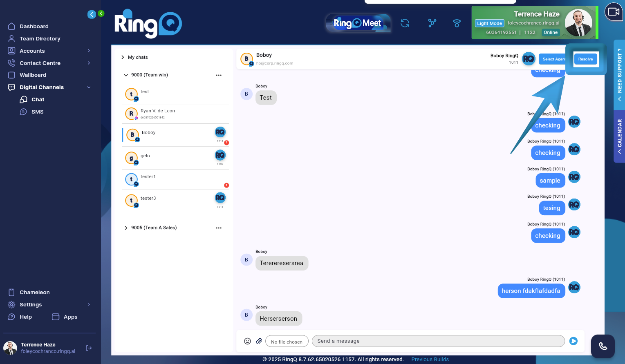The image size is (625, 364).
Task: Click the sync/refresh icon in top bar
Action: [x=405, y=23]
